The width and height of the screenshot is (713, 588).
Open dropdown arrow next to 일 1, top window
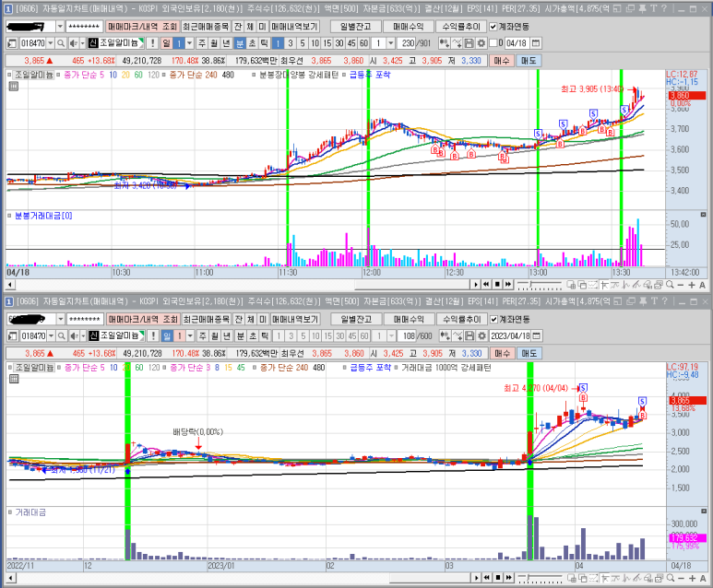[190, 43]
